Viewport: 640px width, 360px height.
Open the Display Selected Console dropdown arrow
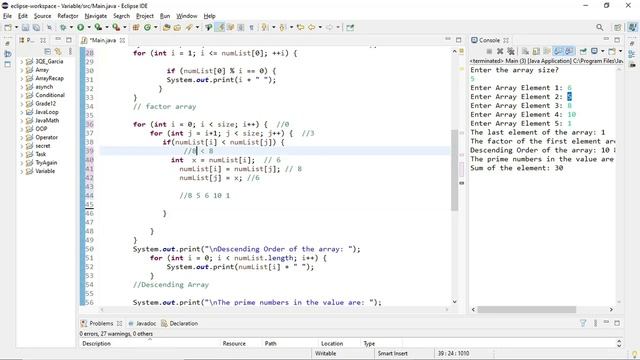tap(602, 51)
